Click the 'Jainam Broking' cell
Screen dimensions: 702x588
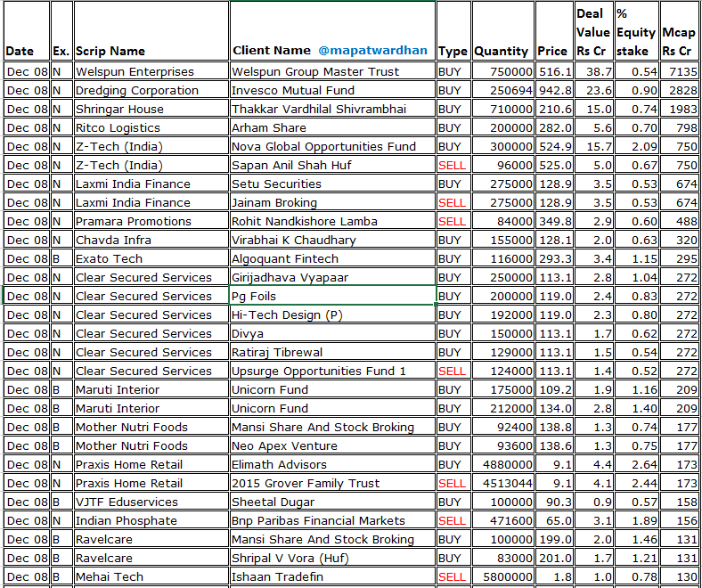pyautogui.click(x=332, y=203)
